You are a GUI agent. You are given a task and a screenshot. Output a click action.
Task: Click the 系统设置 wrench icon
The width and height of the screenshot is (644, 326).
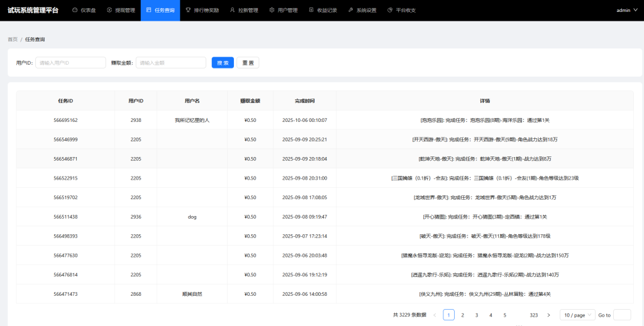[x=350, y=10]
